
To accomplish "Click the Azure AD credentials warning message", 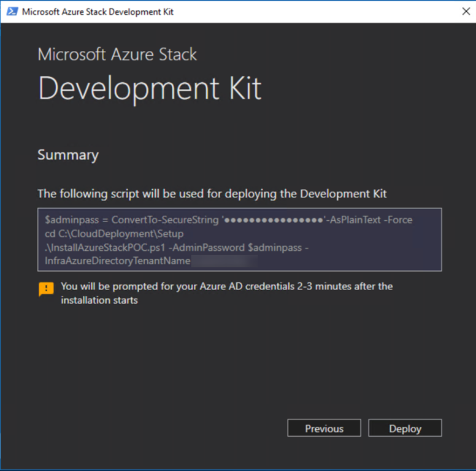I will (x=226, y=286).
